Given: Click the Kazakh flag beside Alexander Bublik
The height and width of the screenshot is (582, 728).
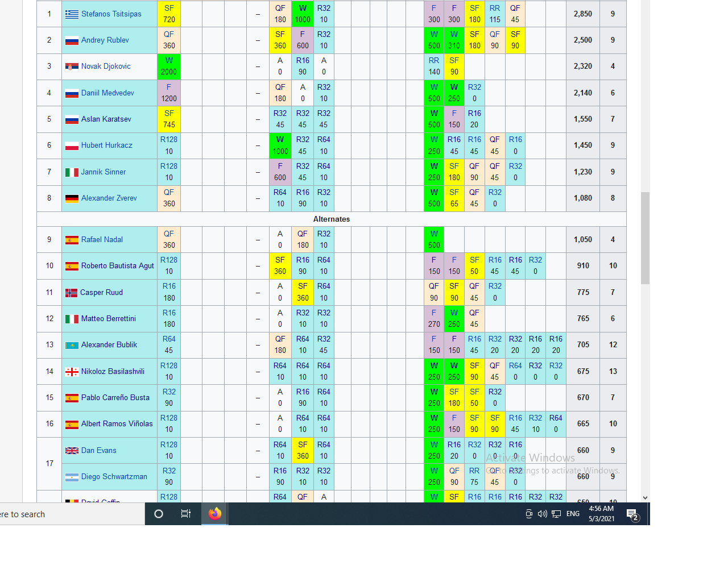Looking at the screenshot, I should (72, 345).
